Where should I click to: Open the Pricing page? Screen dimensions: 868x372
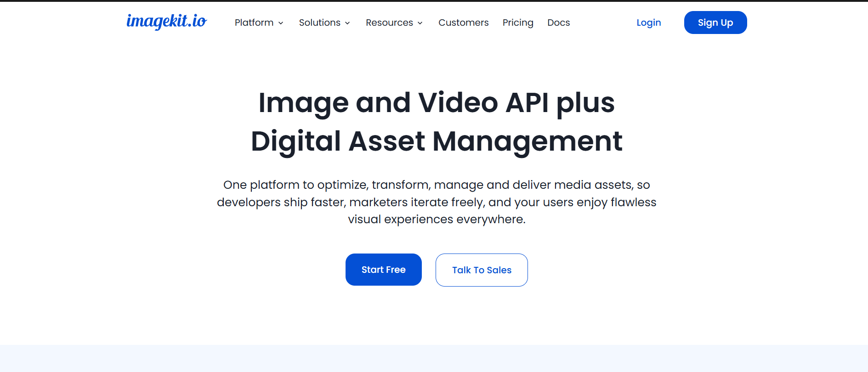tap(518, 23)
